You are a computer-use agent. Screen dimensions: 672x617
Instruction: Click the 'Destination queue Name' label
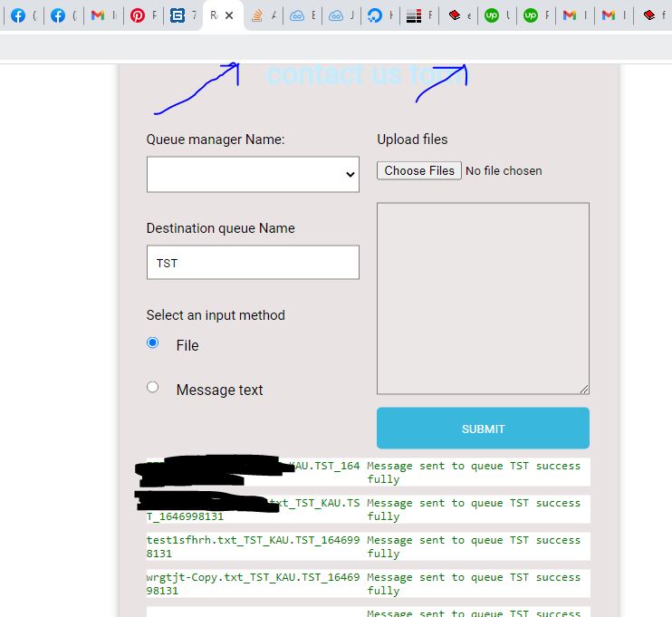pos(221,228)
